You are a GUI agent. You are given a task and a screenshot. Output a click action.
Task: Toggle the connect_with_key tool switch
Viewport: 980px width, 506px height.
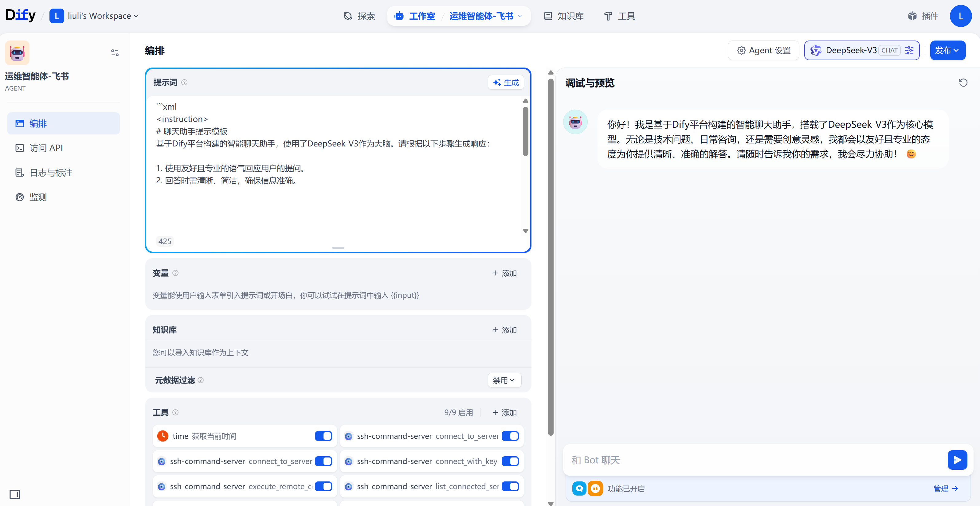coord(510,461)
